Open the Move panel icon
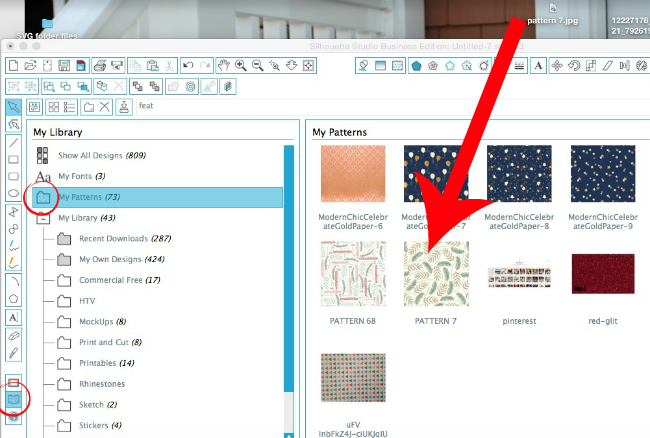This screenshot has height=438, width=650. (x=557, y=65)
